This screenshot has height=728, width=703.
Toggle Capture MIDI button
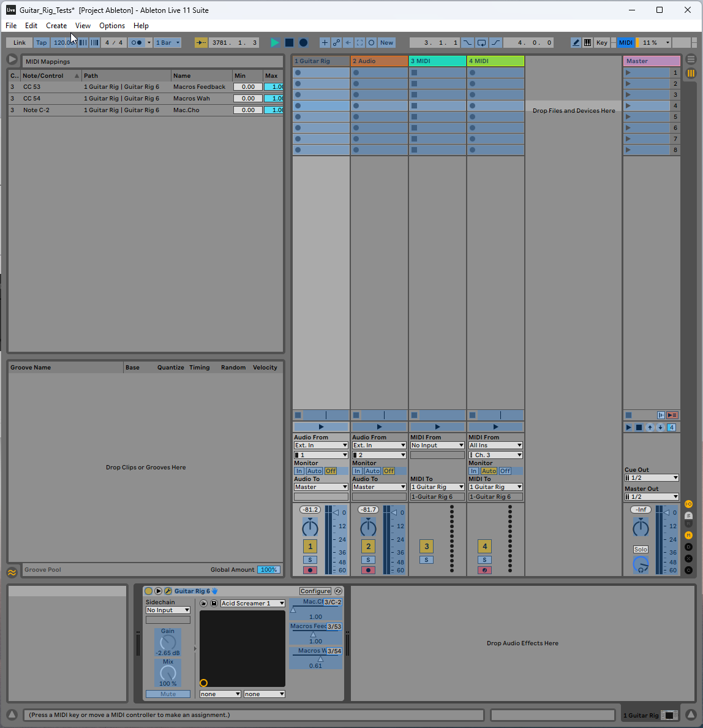[359, 43]
